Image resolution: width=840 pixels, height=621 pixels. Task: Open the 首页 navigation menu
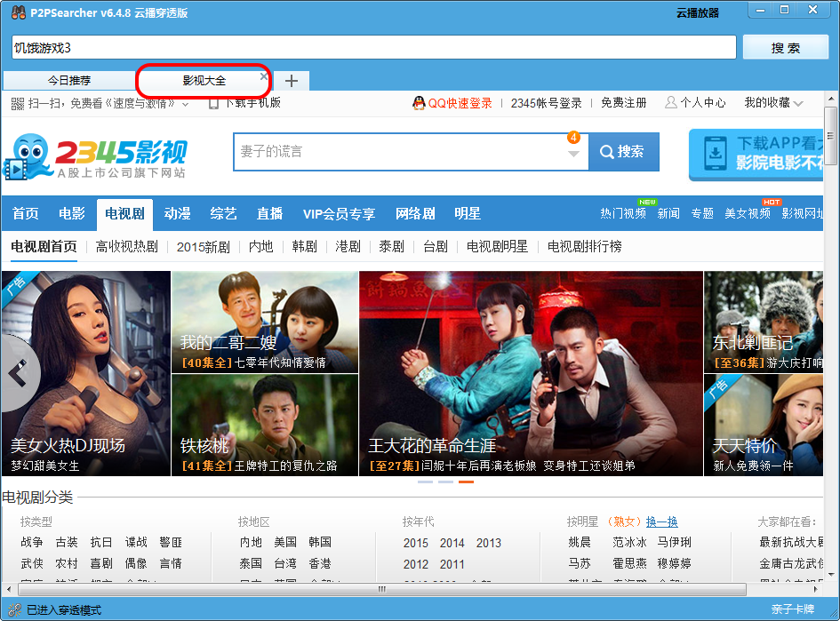[x=26, y=213]
